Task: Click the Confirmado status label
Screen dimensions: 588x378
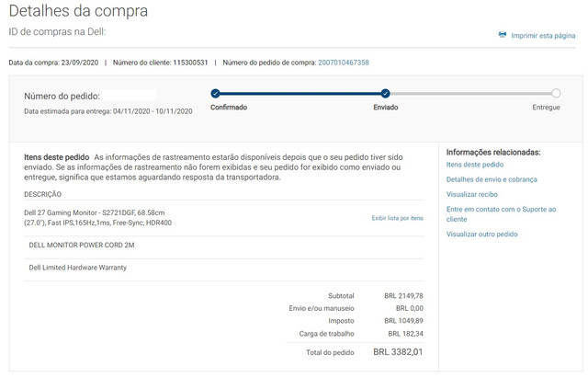Action: click(229, 108)
